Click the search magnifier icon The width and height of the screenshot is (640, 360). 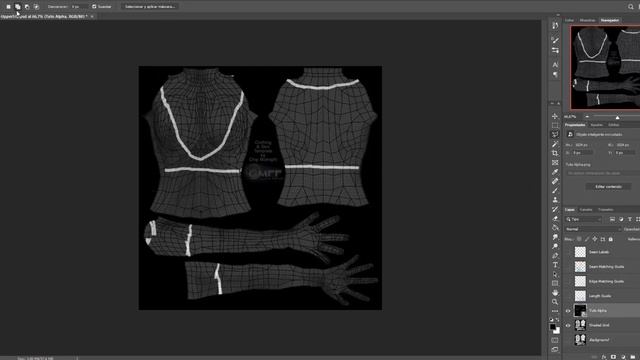631,7
